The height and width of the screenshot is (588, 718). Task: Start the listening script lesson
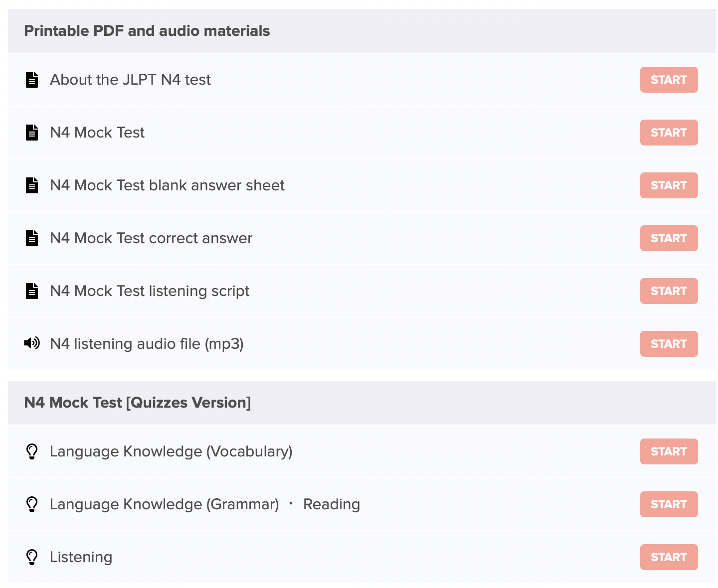[x=669, y=291]
